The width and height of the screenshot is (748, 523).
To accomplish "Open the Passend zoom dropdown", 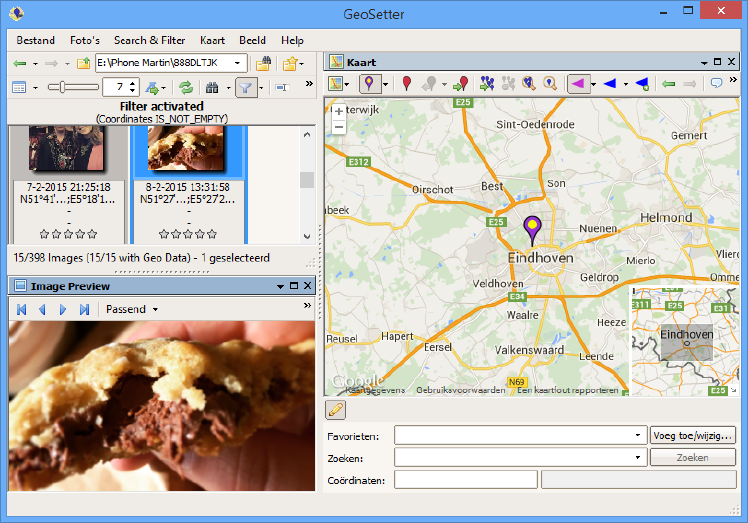I will 132,309.
